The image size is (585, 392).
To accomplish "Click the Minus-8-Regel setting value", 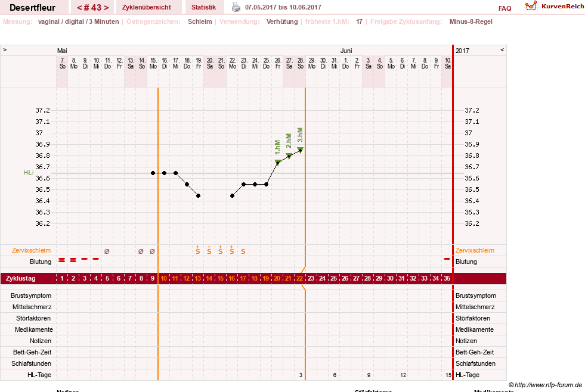I will [471, 21].
